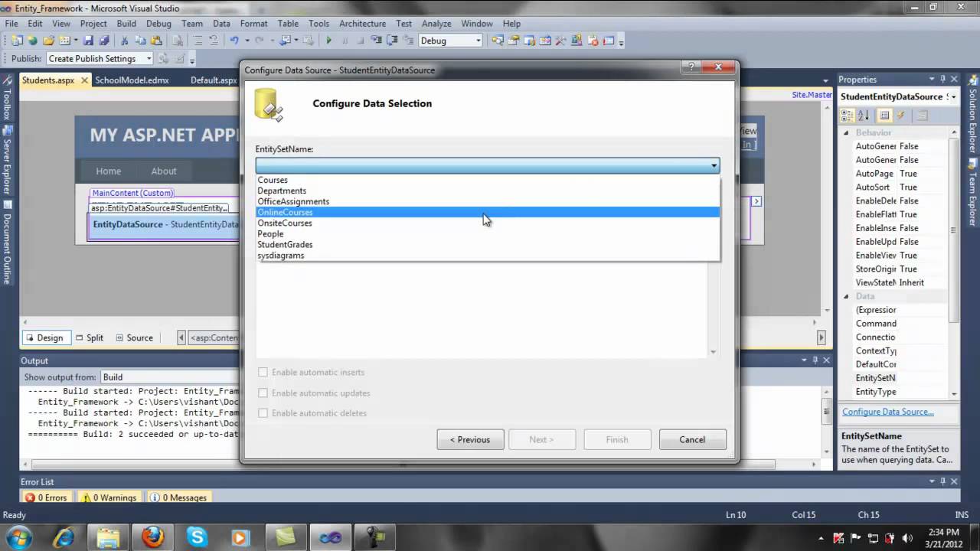Select the EntitySetName property row
This screenshot has width=980, height=551.
click(x=894, y=378)
